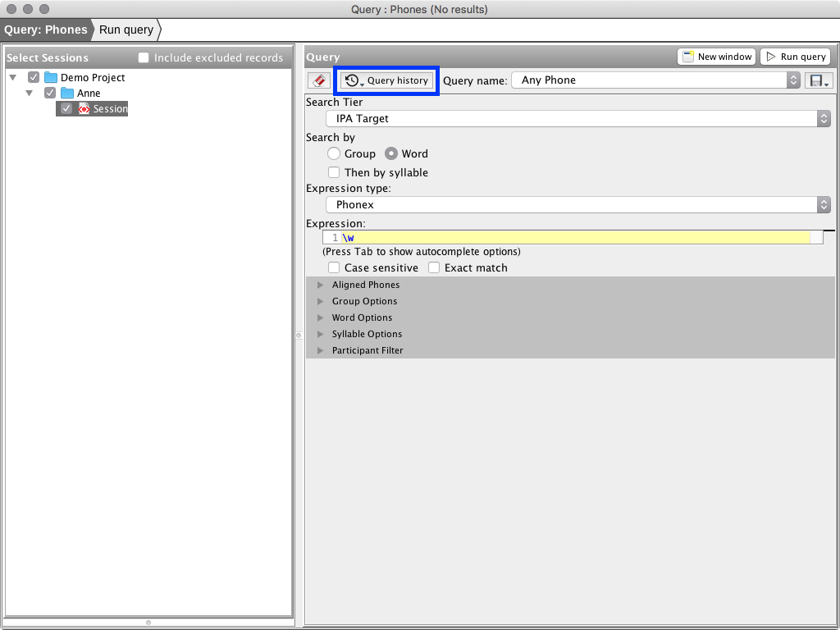Expand the Participant Filter section
This screenshot has height=630, width=840.
coord(319,350)
